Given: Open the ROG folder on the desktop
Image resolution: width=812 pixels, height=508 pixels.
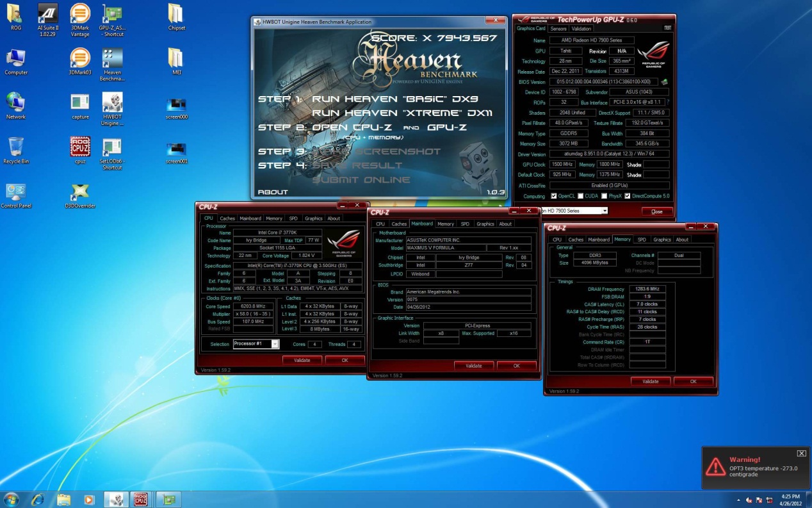Looking at the screenshot, I should coord(16,17).
